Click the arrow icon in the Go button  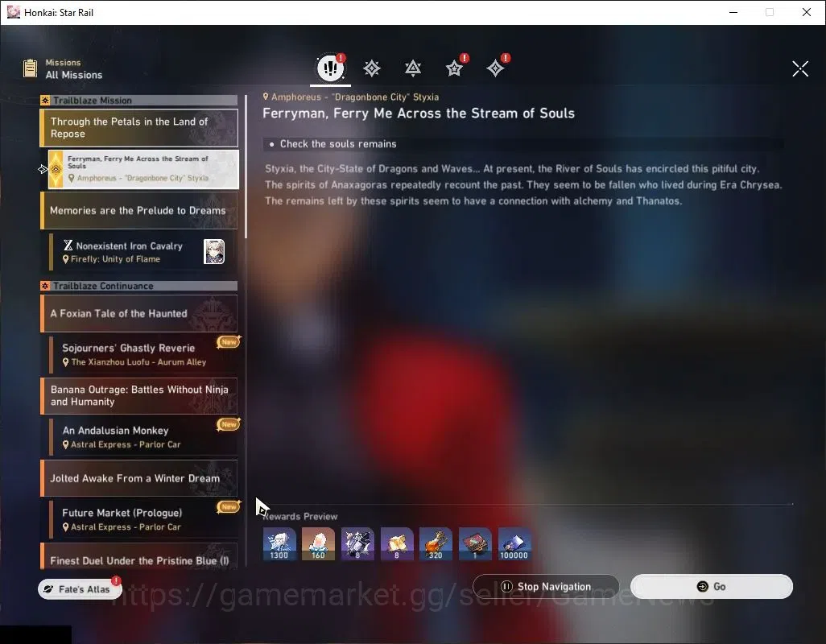tap(702, 586)
